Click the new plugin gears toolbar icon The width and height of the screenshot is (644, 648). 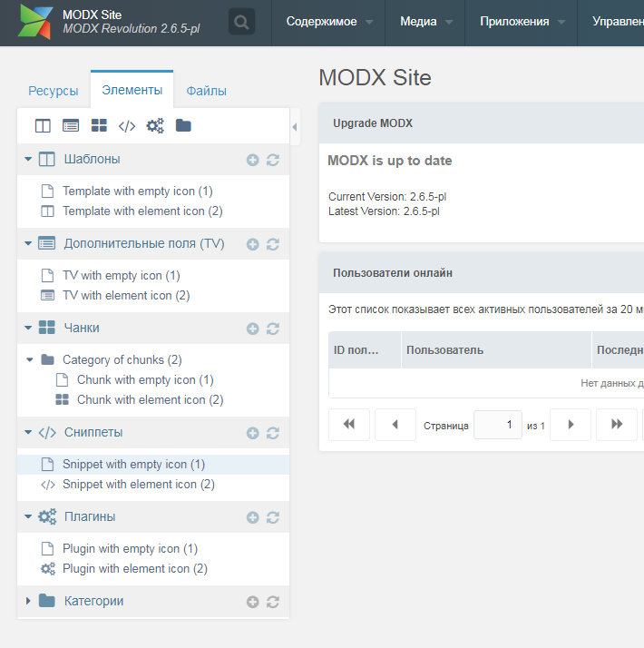(155, 125)
